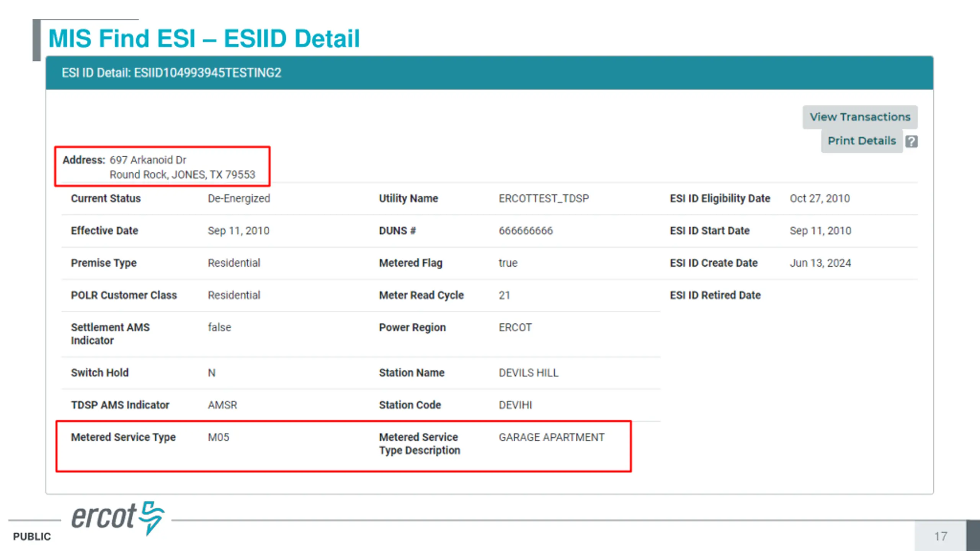
Task: Select the Station Name value DEVILS HILL
Action: 528,373
